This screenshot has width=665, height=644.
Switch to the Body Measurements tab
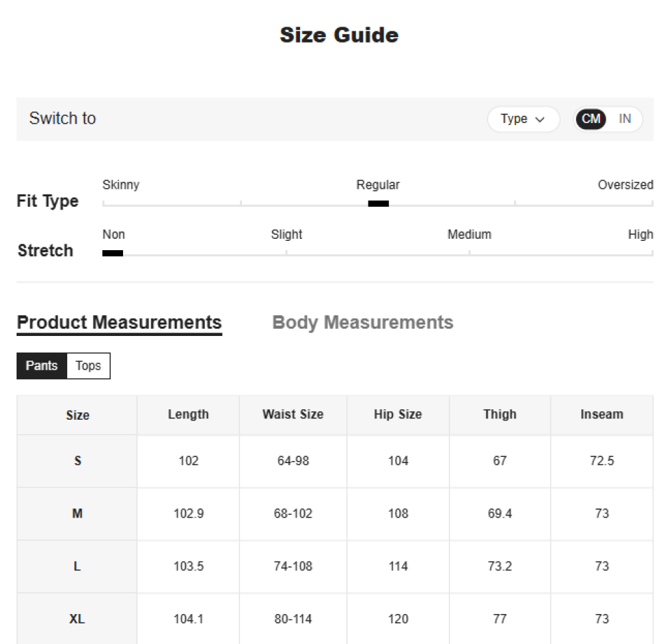point(362,323)
